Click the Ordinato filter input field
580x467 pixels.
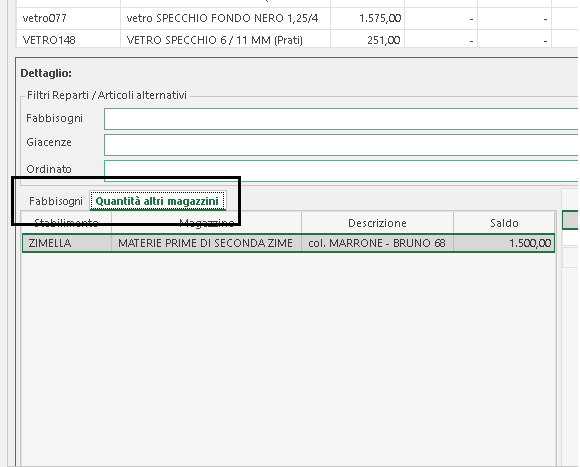341,170
